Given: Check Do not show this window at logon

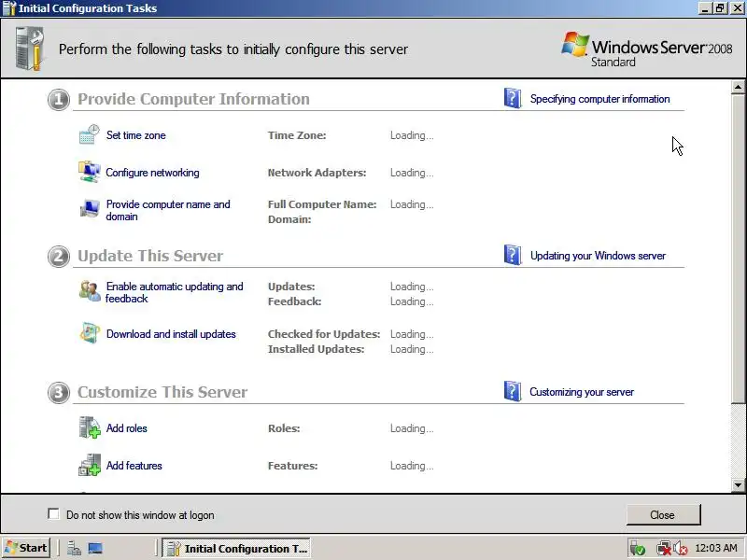Looking at the screenshot, I should point(54,514).
